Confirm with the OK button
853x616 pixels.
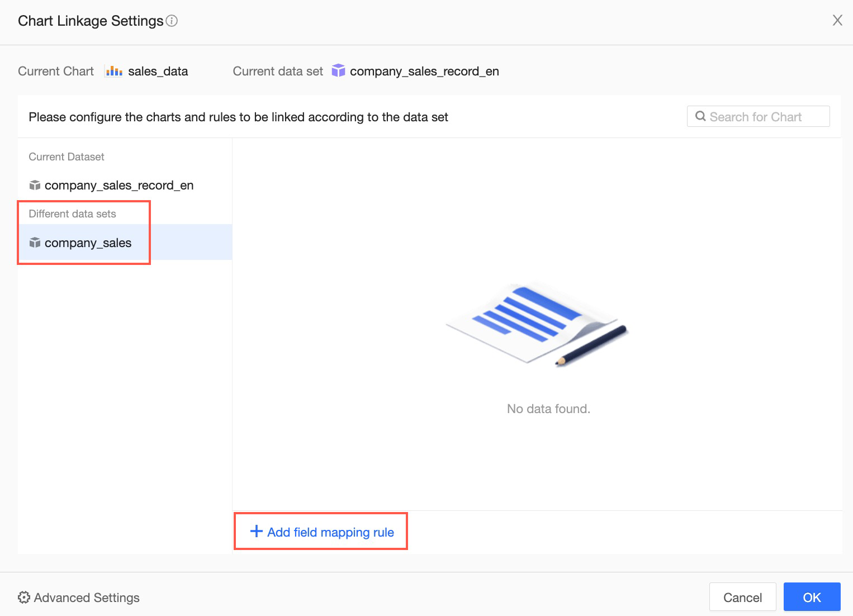(812, 597)
